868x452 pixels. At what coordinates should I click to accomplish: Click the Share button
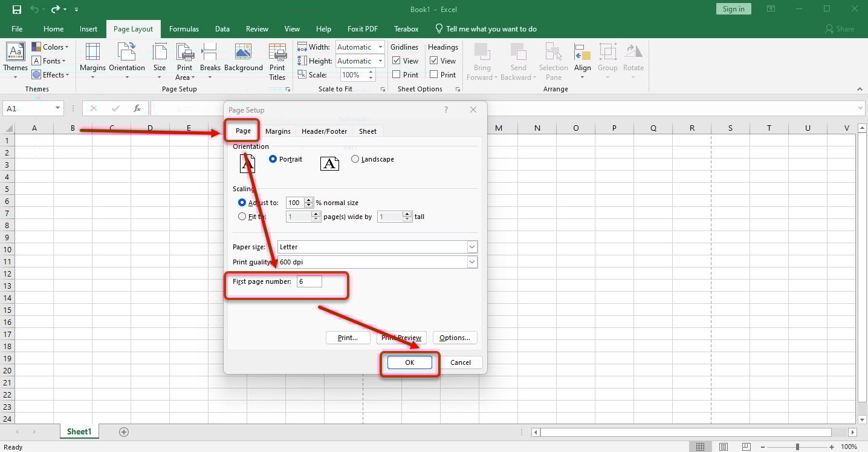[x=840, y=28]
